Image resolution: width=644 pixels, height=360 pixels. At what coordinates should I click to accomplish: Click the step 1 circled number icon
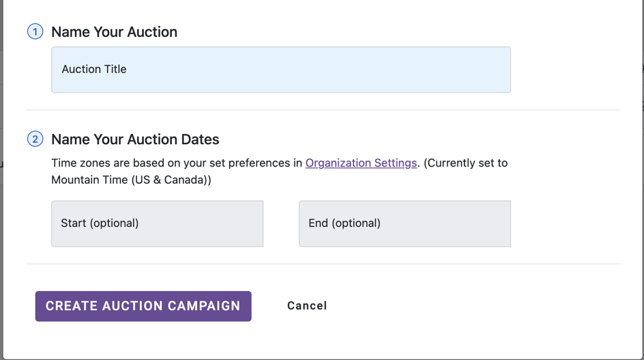(x=35, y=31)
